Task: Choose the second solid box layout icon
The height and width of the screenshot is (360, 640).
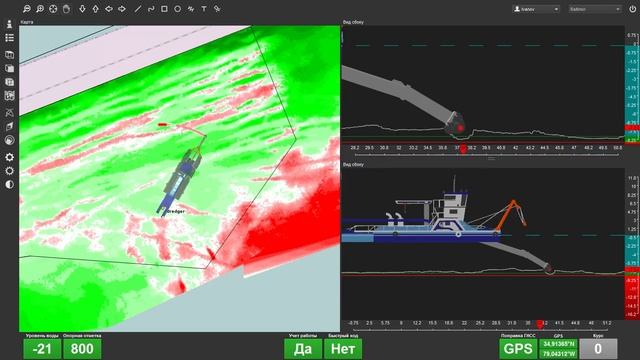Action: (9, 69)
